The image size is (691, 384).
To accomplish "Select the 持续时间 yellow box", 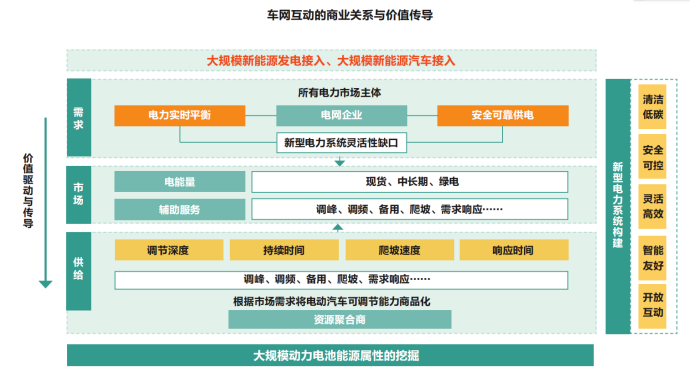I will click(x=284, y=250).
